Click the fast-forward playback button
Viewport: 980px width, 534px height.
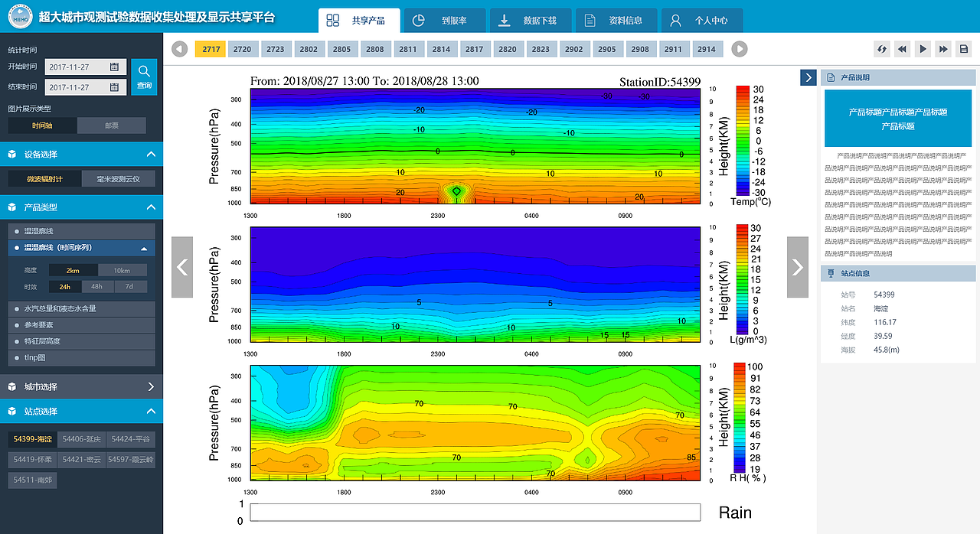[x=944, y=49]
